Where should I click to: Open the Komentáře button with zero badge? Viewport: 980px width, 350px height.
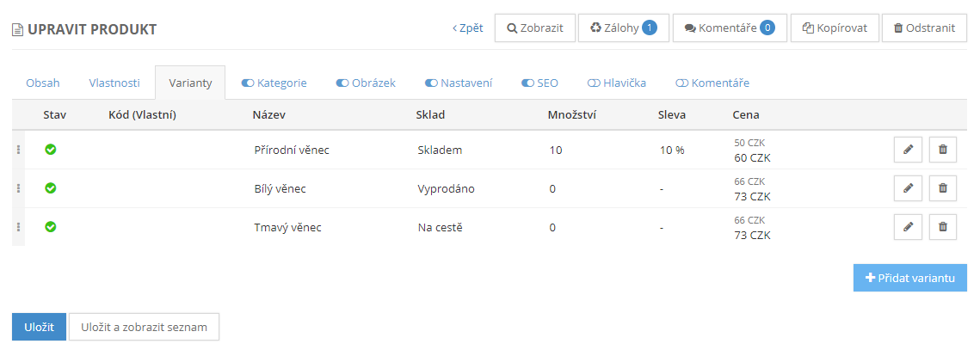click(x=729, y=28)
